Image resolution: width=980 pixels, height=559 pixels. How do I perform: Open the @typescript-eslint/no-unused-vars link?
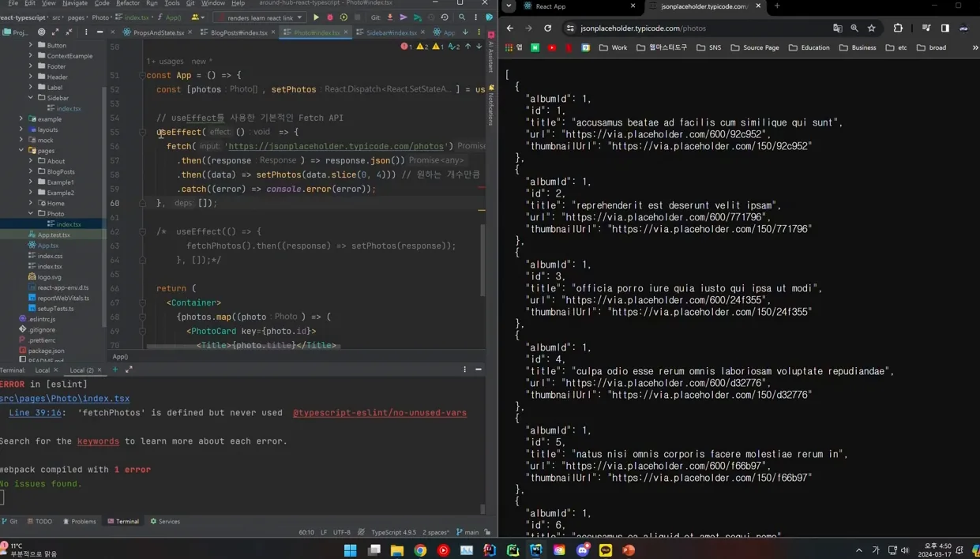pyautogui.click(x=380, y=413)
